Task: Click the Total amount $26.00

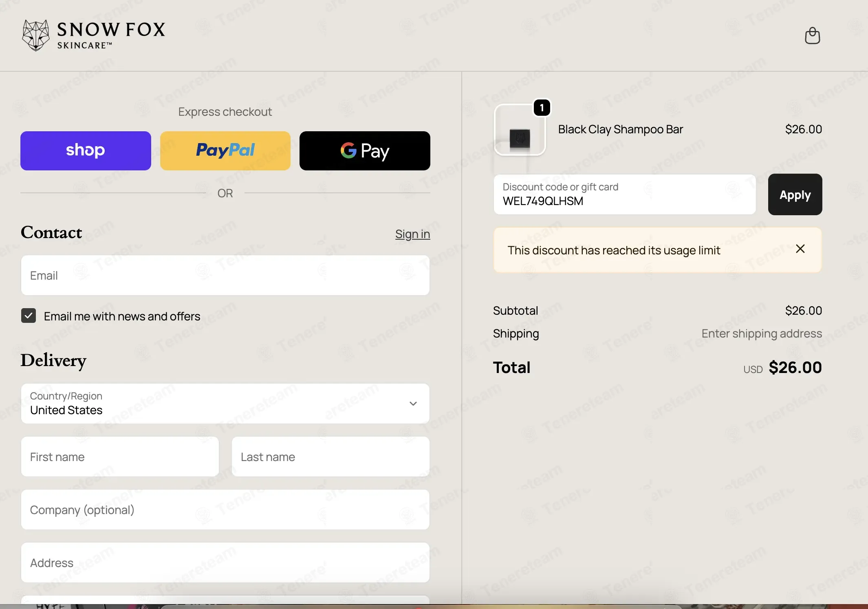Action: pyautogui.click(x=795, y=367)
